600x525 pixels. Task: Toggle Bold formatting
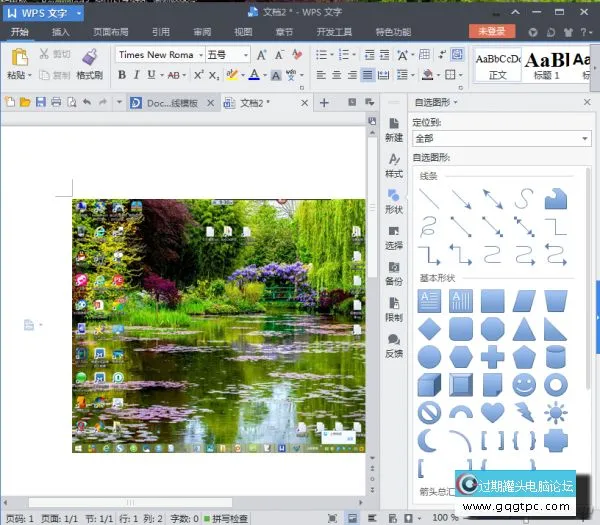(123, 75)
